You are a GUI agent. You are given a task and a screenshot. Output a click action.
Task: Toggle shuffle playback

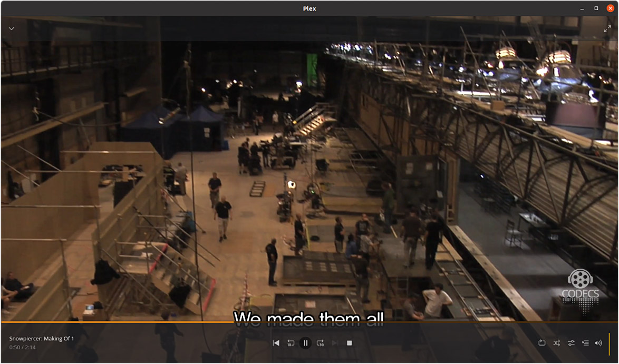[x=556, y=343]
